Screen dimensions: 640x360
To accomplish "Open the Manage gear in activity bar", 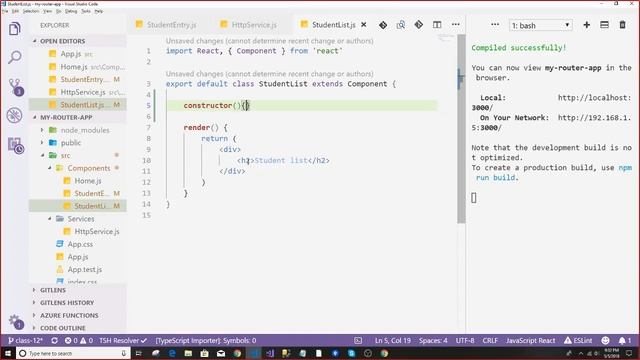I will point(15,322).
